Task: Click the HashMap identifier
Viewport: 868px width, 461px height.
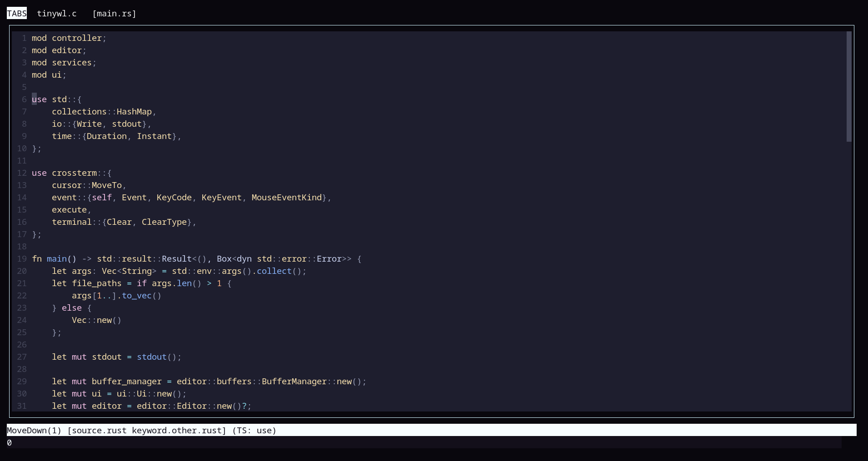Action: coord(134,112)
